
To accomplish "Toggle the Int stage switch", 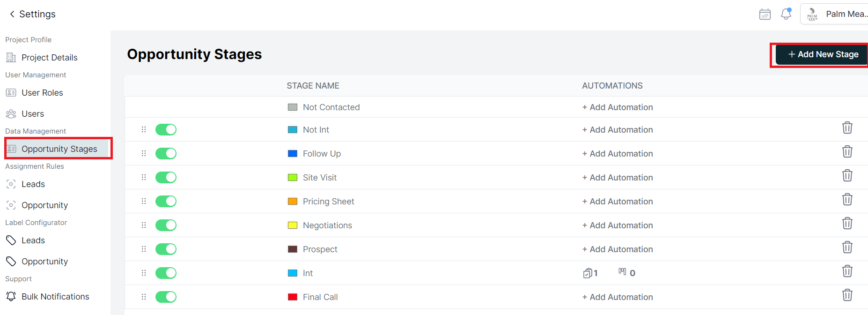I will 166,273.
